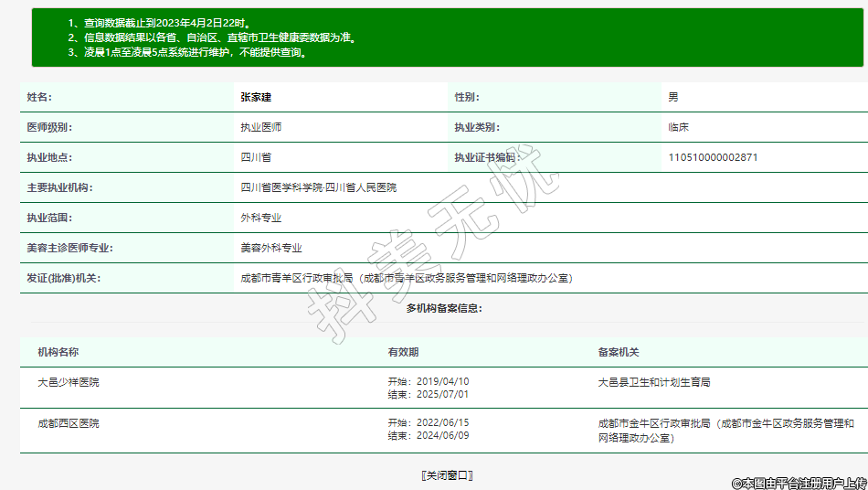The width and height of the screenshot is (868, 490).
Task: Select the 执业医师 level value
Action: [260, 127]
